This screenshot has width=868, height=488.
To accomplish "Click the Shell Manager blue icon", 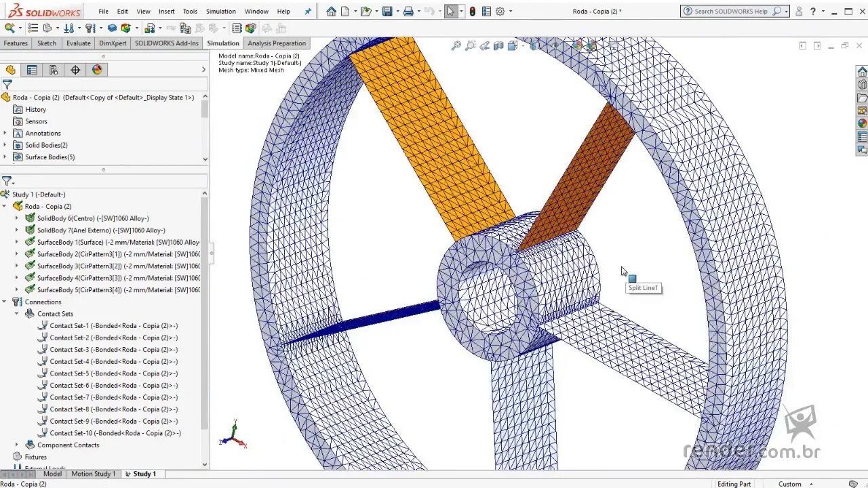I will [x=112, y=28].
